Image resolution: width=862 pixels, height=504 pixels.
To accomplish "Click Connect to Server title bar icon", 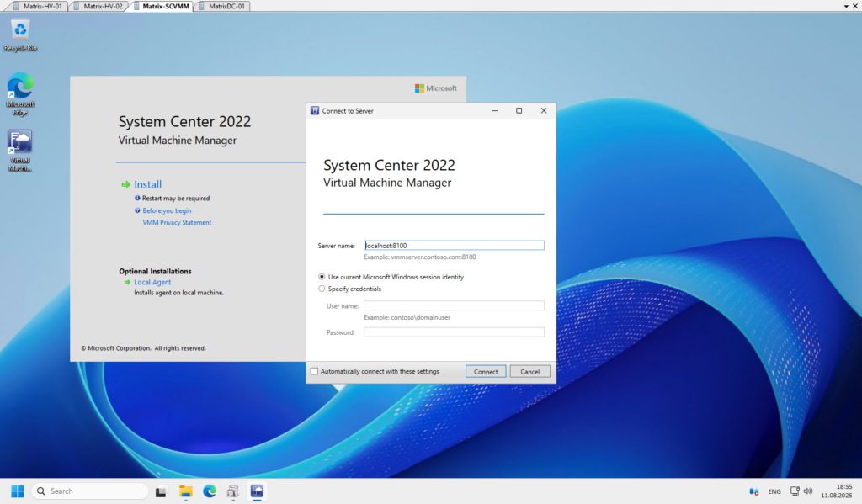I will [315, 110].
